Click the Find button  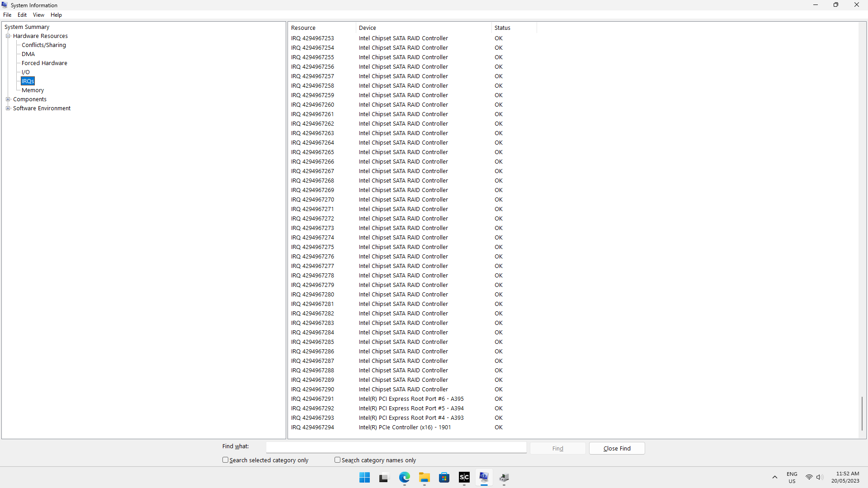tap(558, 448)
